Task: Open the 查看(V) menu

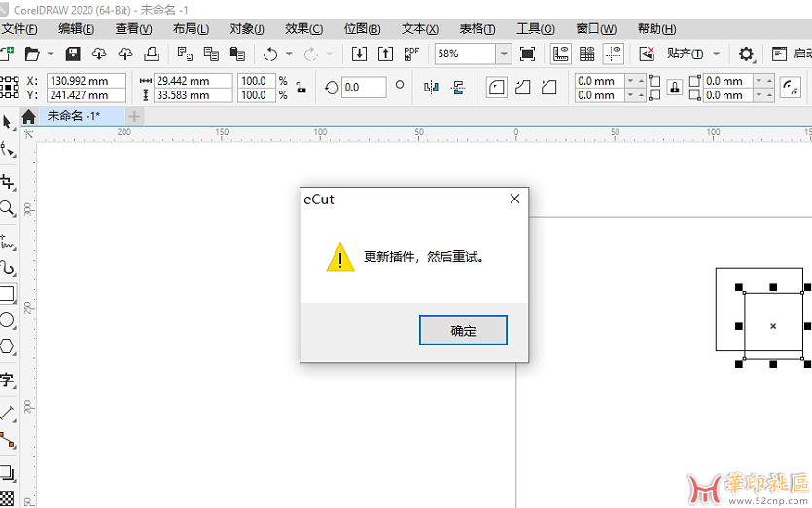Action: [133, 29]
